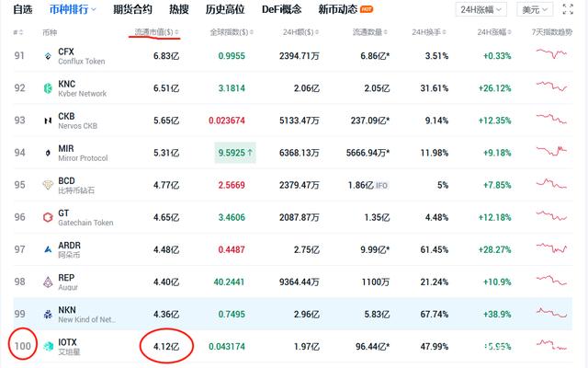Click REP price 40.2441
This screenshot has width=588, height=368.
pos(229,282)
